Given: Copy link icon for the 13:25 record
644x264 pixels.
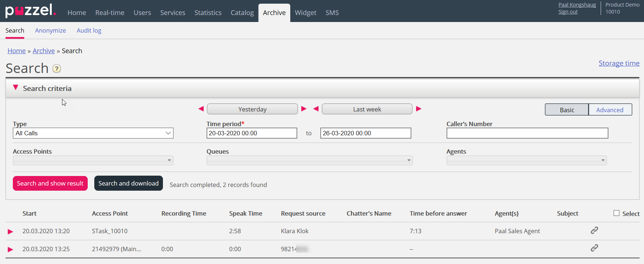Looking at the screenshot, I should point(594,248).
